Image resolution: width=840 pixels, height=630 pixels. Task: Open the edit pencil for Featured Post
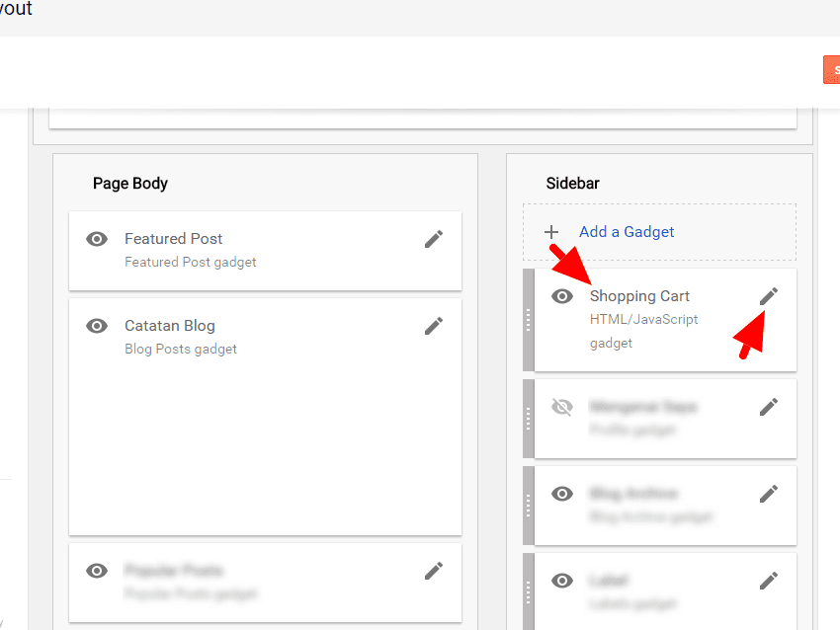[433, 239]
